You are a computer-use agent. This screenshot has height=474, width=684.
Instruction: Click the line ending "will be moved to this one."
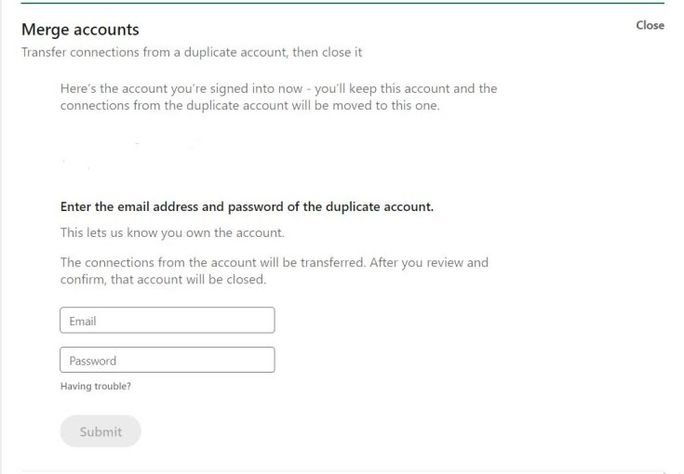[249, 106]
